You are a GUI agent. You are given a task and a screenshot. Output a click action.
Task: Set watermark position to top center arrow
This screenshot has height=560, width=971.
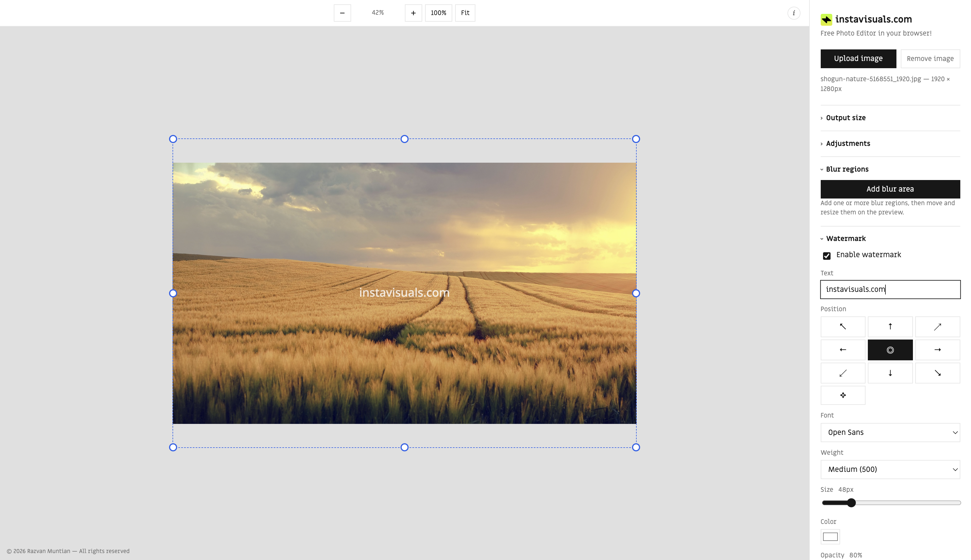[890, 327]
